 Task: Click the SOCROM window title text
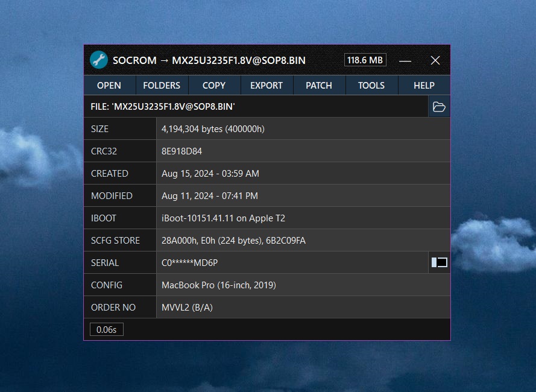(x=209, y=60)
